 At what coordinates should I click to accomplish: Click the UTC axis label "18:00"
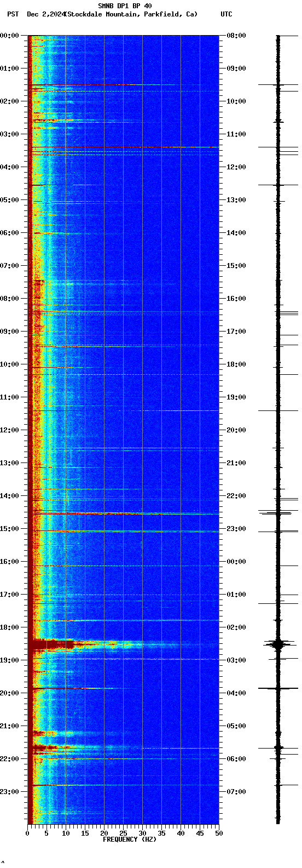point(236,364)
